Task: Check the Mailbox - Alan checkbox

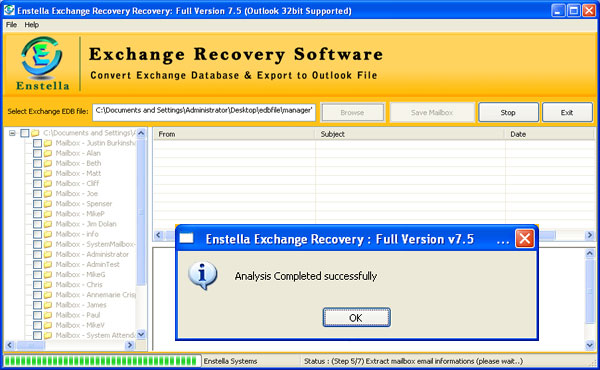Action: tap(37, 153)
